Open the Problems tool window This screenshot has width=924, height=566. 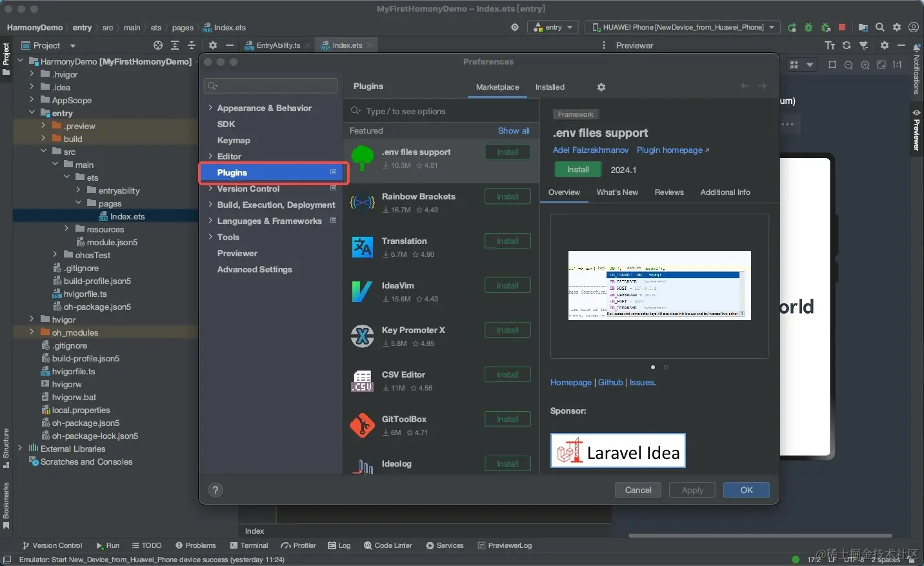[x=196, y=545]
